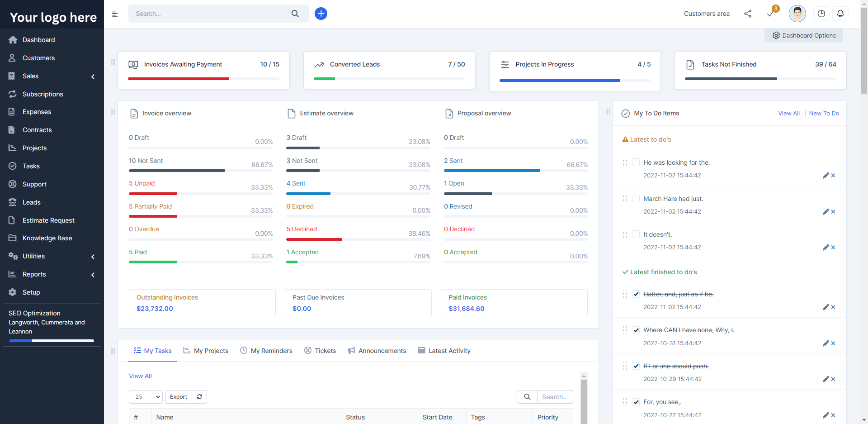Viewport: 868px width, 424px height.
Task: Check the 'He was looking for the.' checkbox
Action: click(x=636, y=162)
